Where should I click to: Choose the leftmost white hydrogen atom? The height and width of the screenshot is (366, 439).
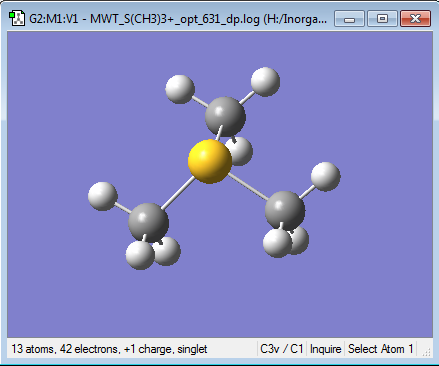click(103, 196)
